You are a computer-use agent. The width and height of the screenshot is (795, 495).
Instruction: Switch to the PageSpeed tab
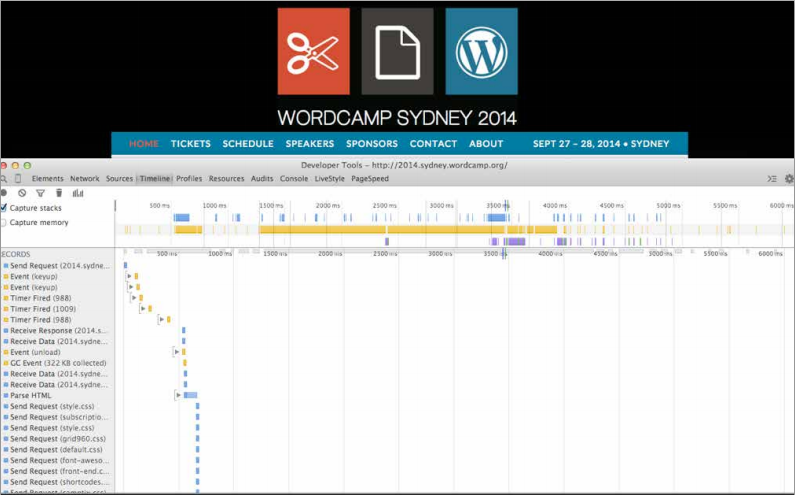(x=370, y=179)
